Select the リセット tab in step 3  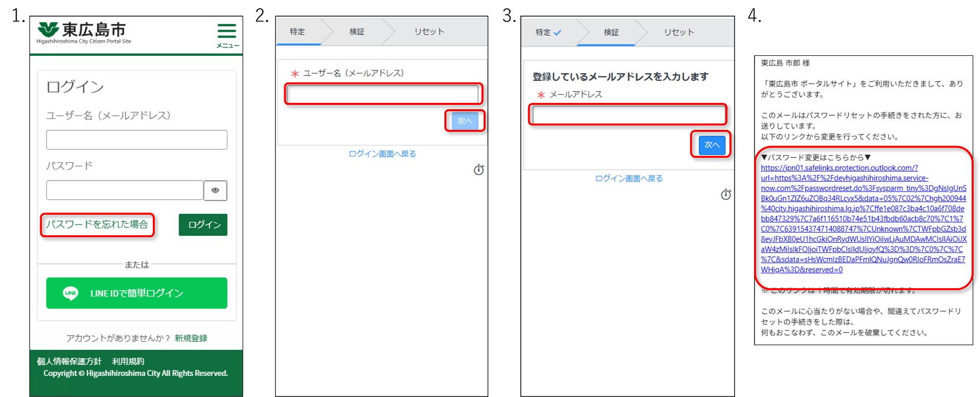pos(679,32)
